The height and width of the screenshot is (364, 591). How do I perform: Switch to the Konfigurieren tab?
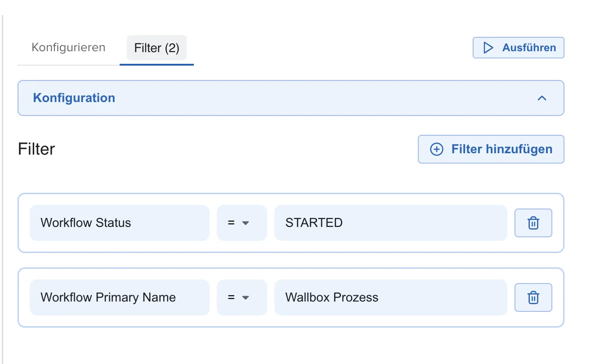click(x=68, y=48)
